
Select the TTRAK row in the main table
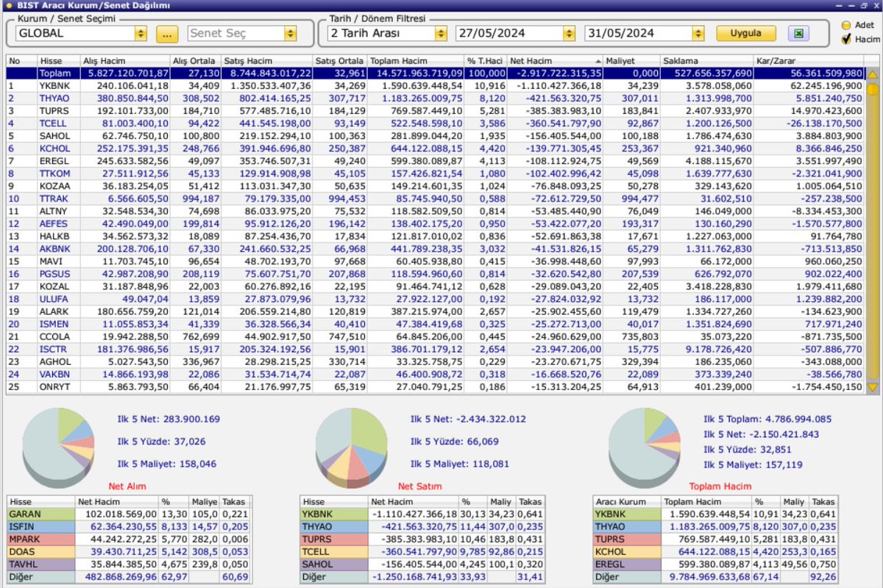pos(435,199)
